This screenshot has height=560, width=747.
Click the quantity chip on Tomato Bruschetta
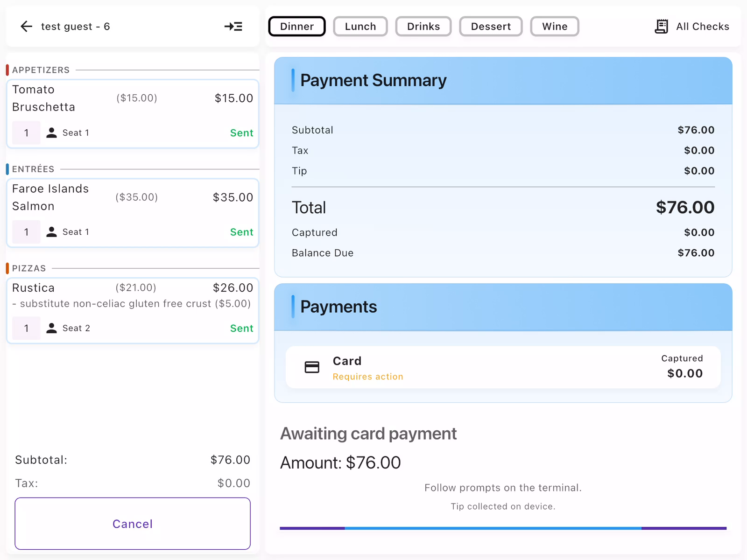pyautogui.click(x=26, y=133)
